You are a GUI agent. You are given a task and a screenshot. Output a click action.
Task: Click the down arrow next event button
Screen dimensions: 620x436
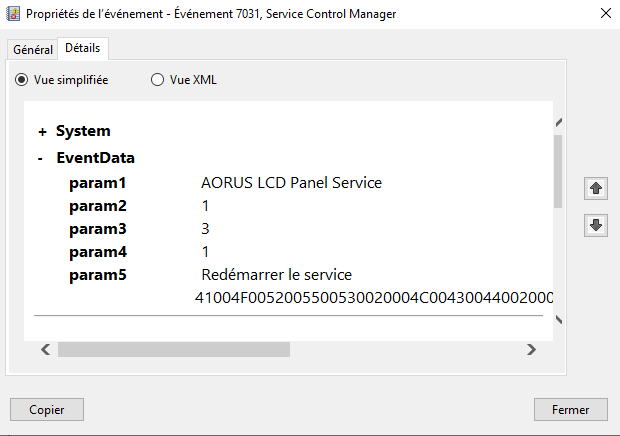[596, 226]
